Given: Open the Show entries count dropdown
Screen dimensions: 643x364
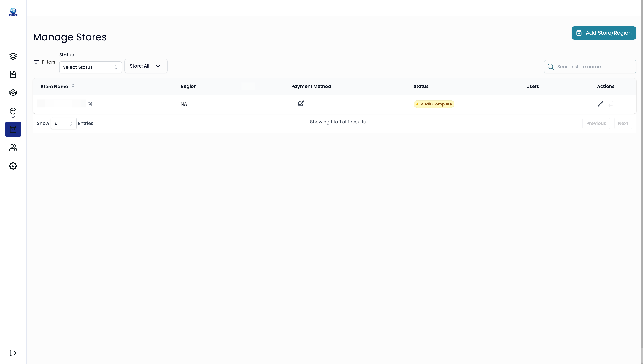Looking at the screenshot, I should pos(64,124).
